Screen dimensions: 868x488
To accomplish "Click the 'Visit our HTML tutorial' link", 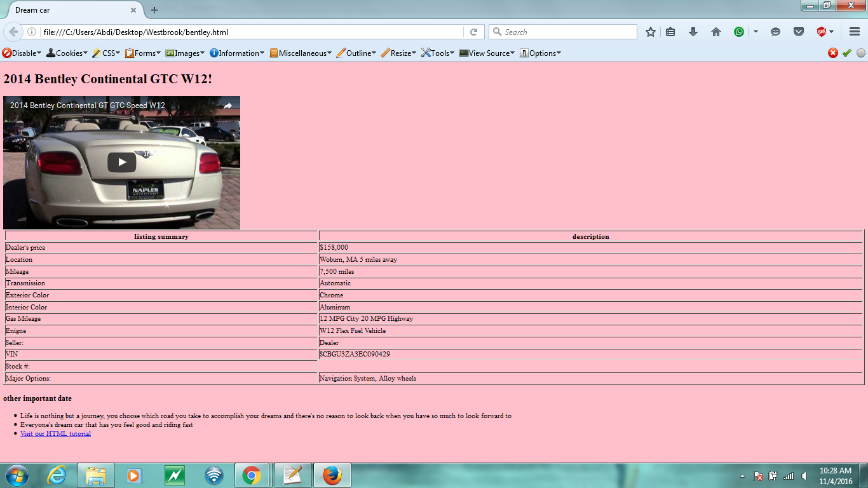I will [55, 433].
